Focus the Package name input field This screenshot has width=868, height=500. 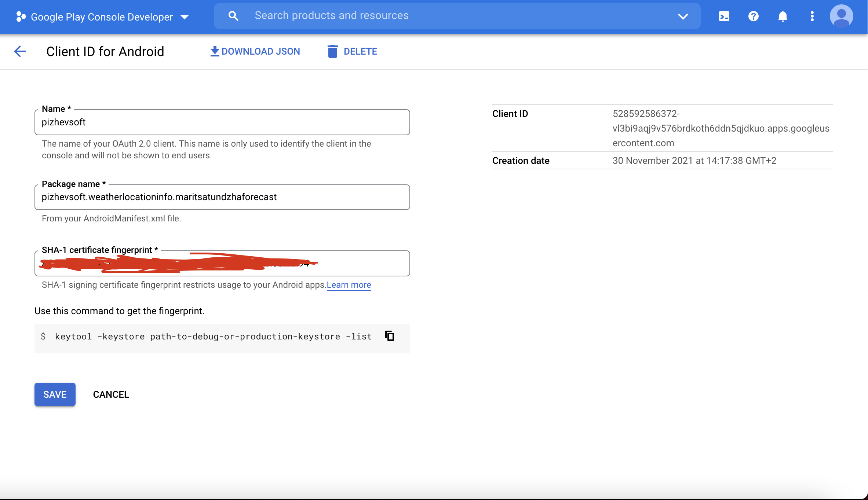[x=222, y=197]
